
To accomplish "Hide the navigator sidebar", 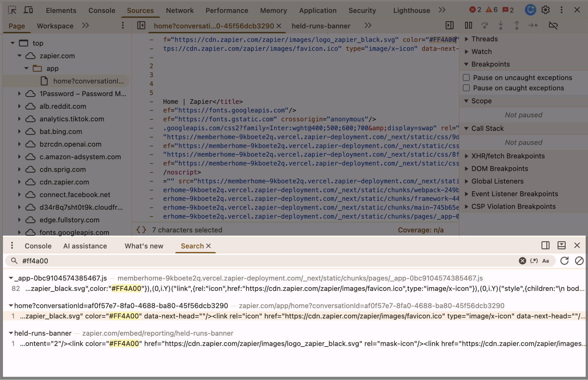I will [x=141, y=26].
